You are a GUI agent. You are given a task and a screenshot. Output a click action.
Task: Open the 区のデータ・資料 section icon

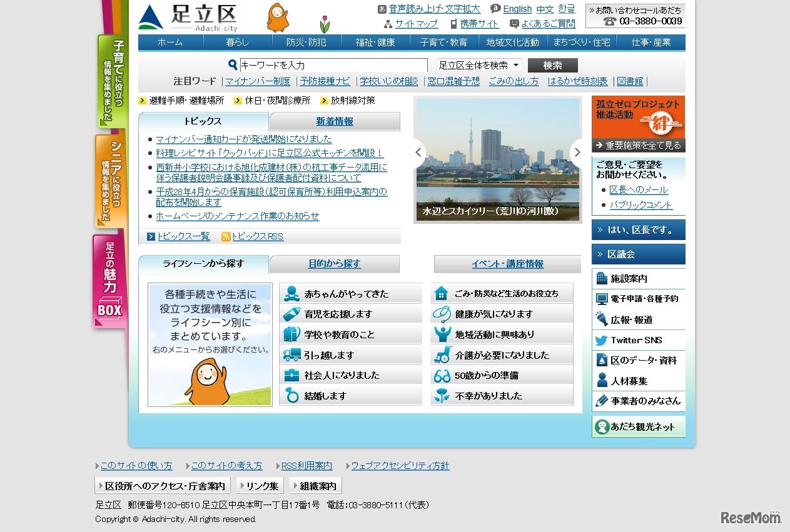coord(601,359)
